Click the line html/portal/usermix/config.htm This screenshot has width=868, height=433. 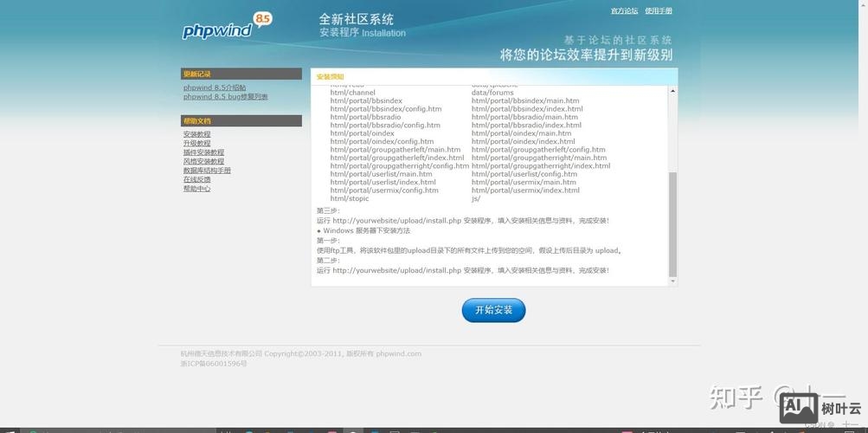click(384, 190)
